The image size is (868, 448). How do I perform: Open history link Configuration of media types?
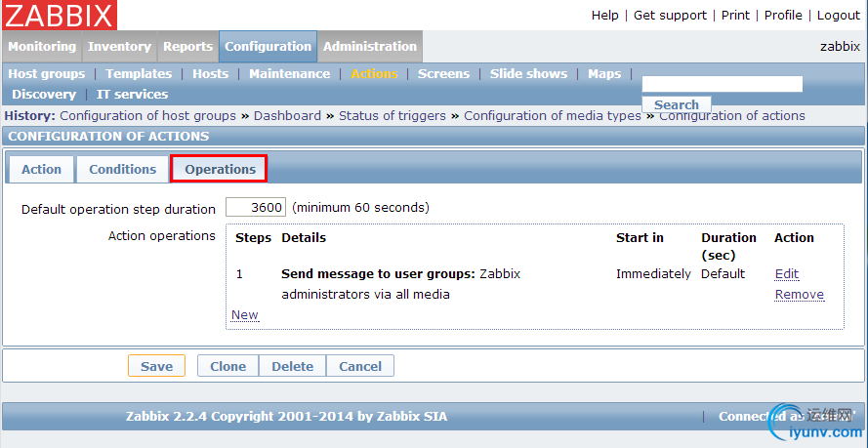[x=553, y=115]
